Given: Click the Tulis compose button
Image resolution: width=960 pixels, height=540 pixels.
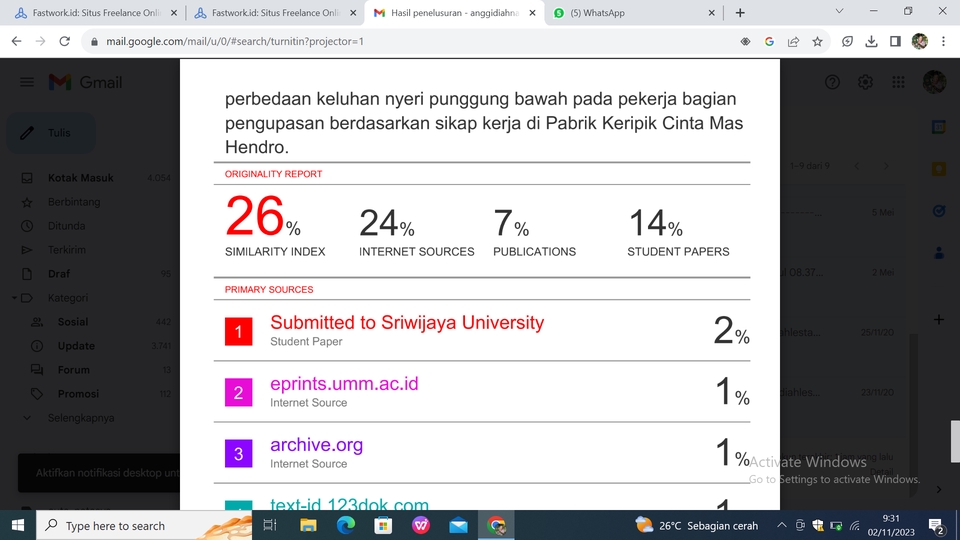Looking at the screenshot, I should (x=51, y=133).
